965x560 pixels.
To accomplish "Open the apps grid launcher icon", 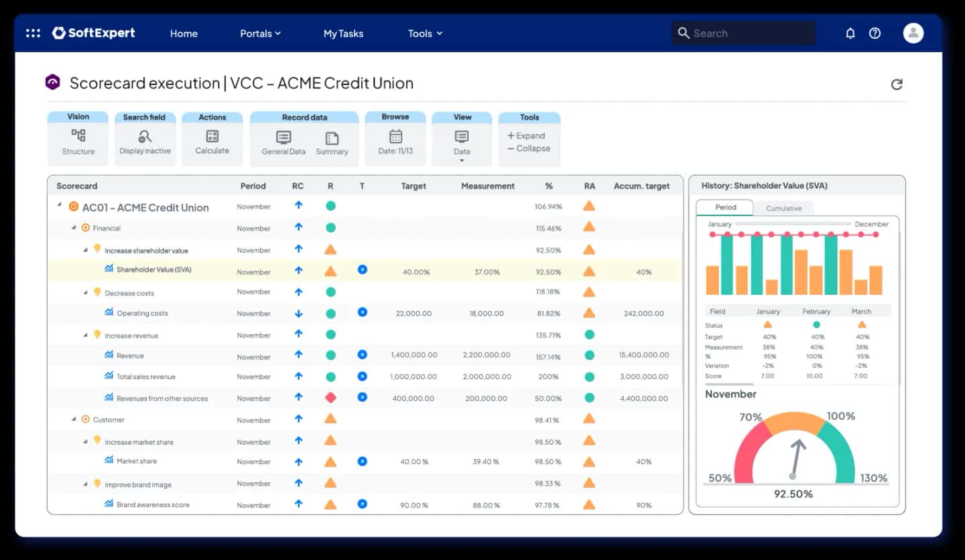I will pos(33,33).
